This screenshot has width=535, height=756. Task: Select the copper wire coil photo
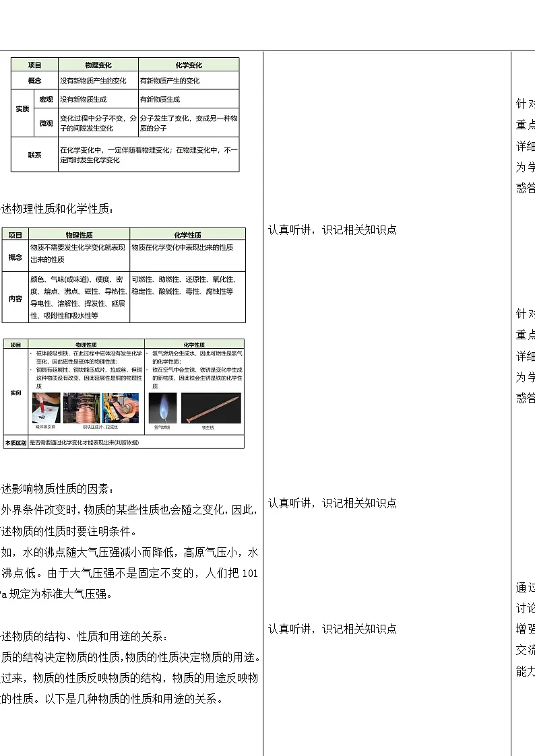tap(82, 408)
